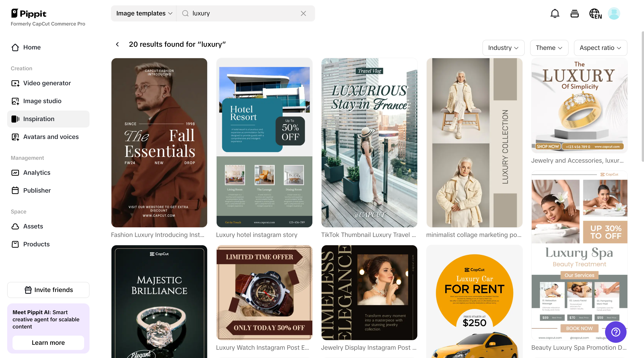Open the notifications bell icon
The width and height of the screenshot is (644, 358).
click(555, 13)
